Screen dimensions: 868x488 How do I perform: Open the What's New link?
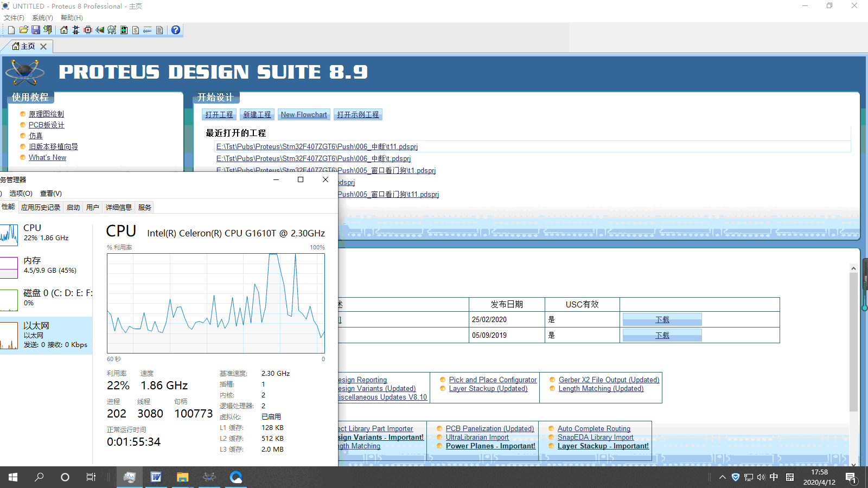(x=47, y=157)
